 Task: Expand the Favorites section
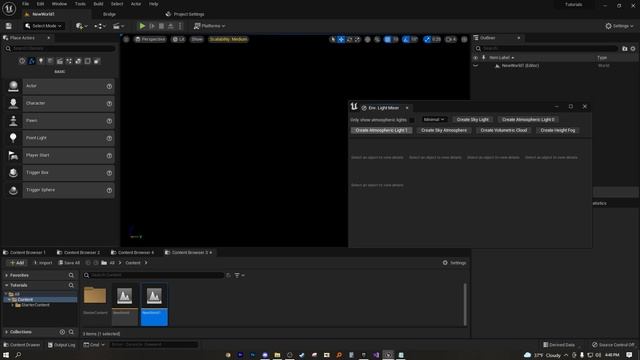click(7, 276)
